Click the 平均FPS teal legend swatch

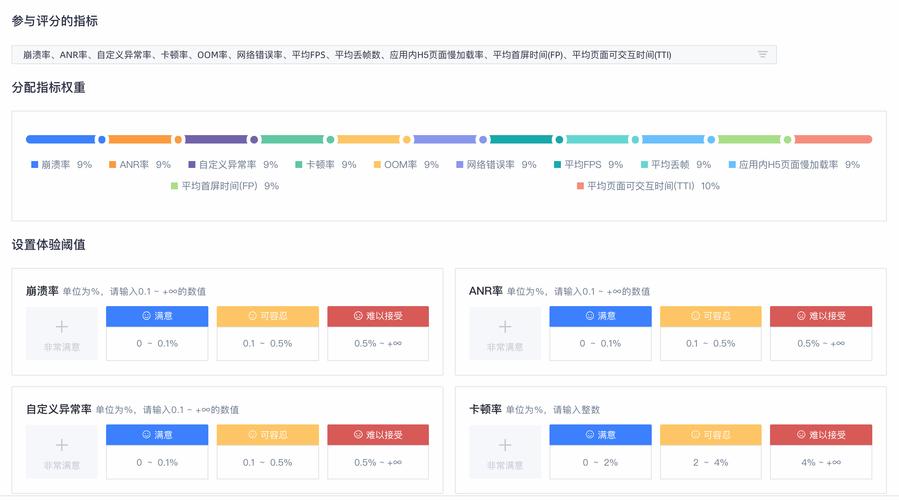(x=558, y=165)
